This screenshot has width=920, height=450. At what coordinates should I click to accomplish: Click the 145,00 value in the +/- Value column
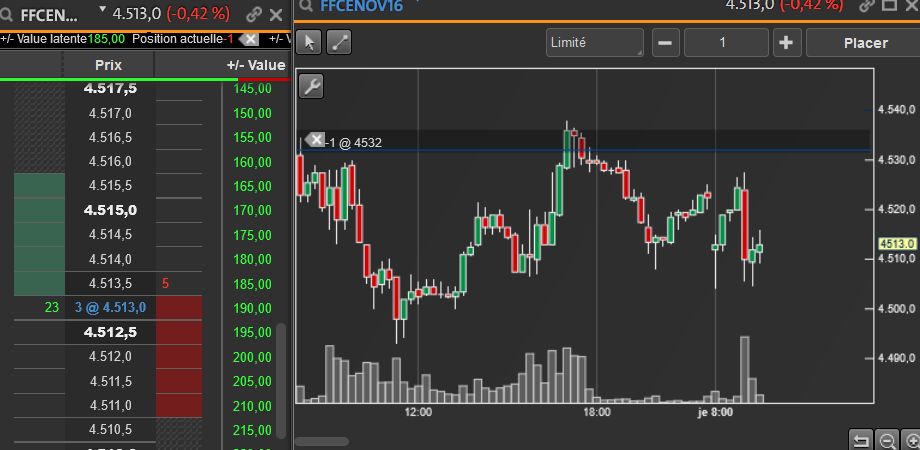tap(252, 89)
